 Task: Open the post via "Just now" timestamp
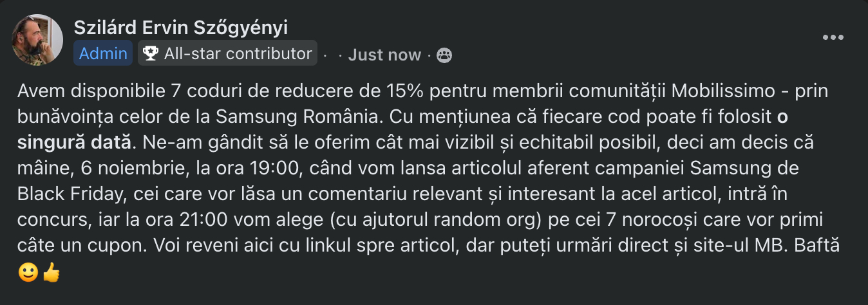pyautogui.click(x=384, y=55)
